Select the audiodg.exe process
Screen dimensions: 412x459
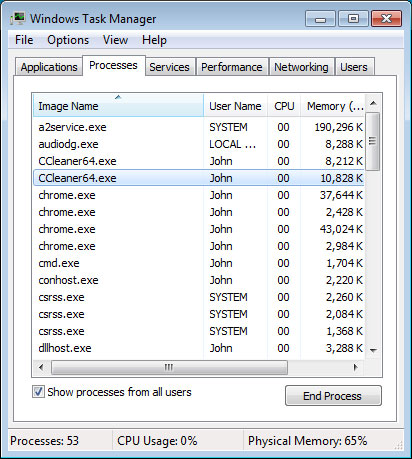[x=199, y=144]
